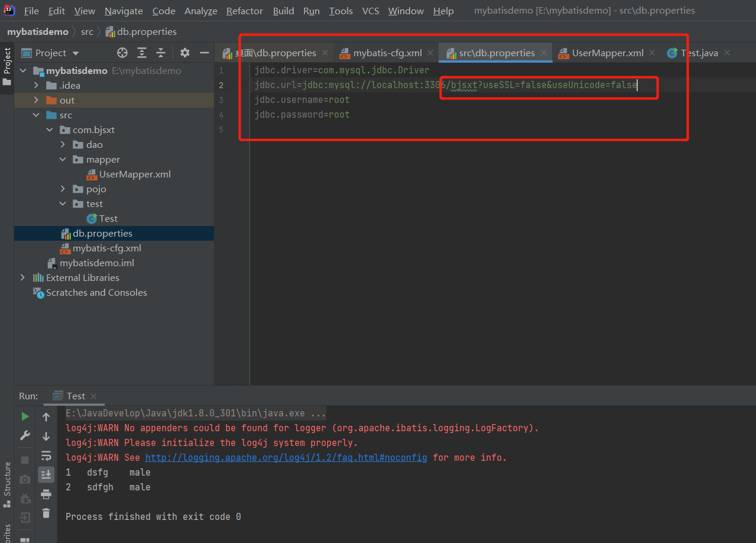The width and height of the screenshot is (756, 543).
Task: Click mybatisdemo in the breadcrumb bar
Action: click(x=38, y=31)
